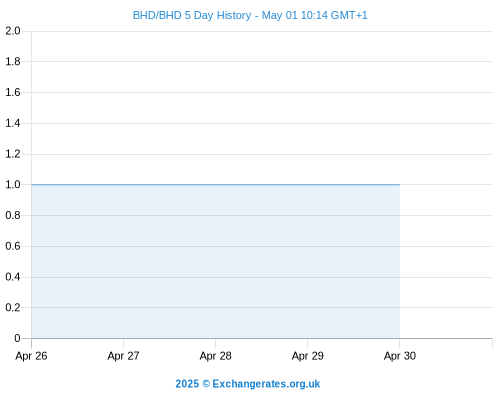This screenshot has width=495, height=400.
Task: Select the Apr 27 x-axis label
Action: (x=123, y=356)
